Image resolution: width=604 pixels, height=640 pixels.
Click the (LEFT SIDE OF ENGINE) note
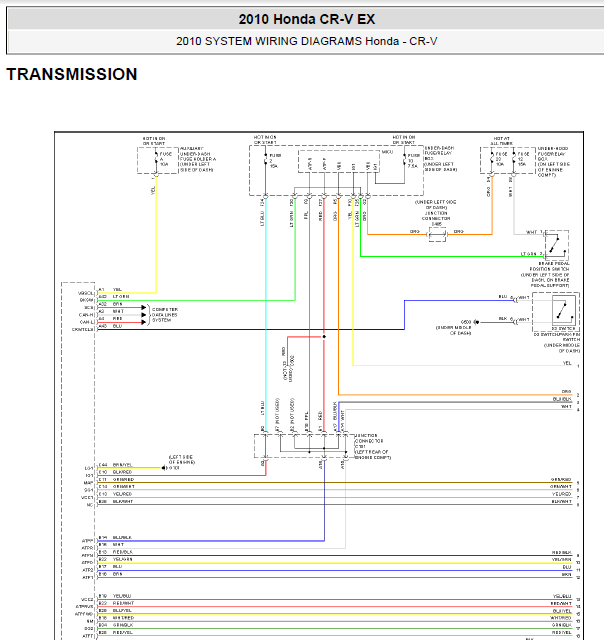[x=182, y=460]
